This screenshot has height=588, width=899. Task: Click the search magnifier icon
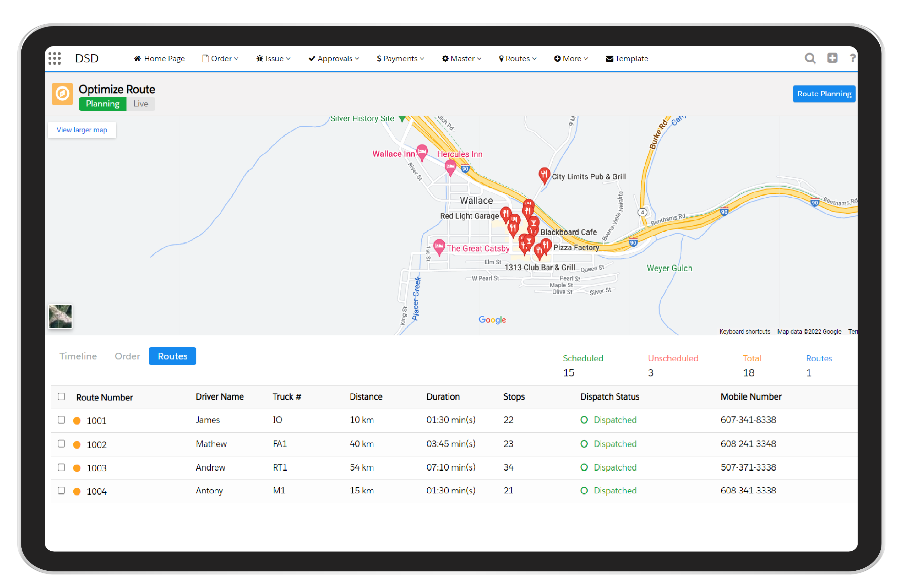[810, 58]
